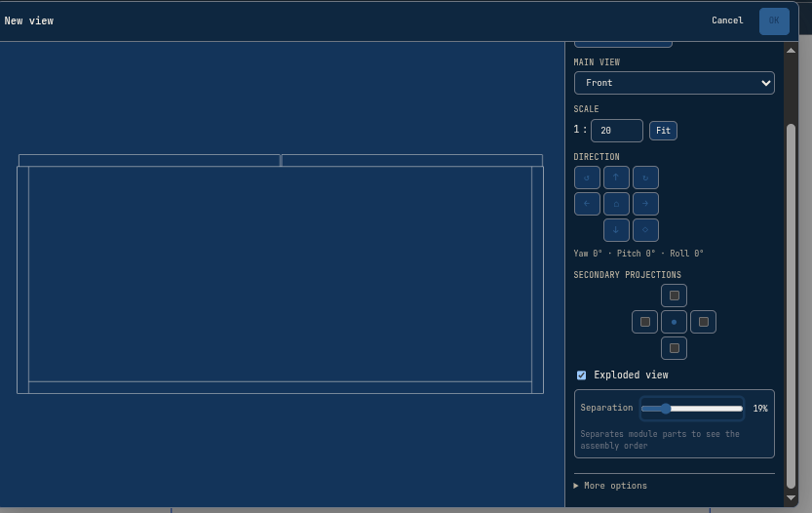Click the Separates module parts description
812x513 pixels.
(660, 440)
